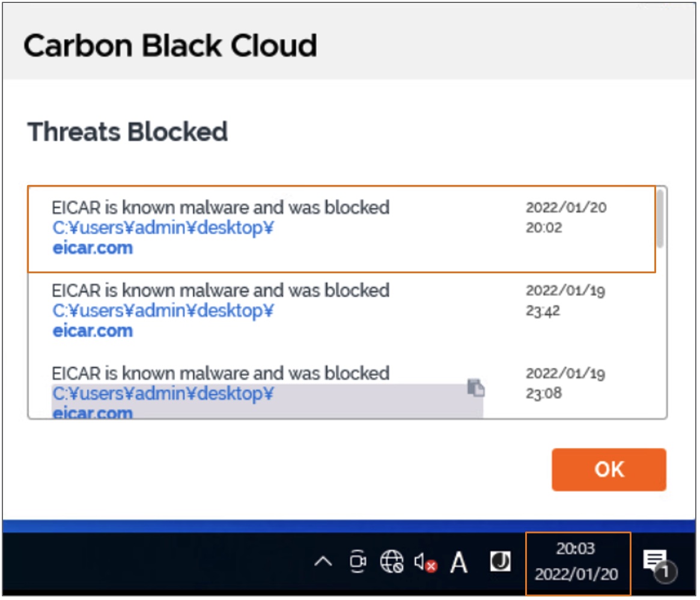Viewport: 700px width, 600px height.
Task: Click the C:¥users¥admin¥desktop¥ path in the 23:42 entry
Action: tap(163, 311)
